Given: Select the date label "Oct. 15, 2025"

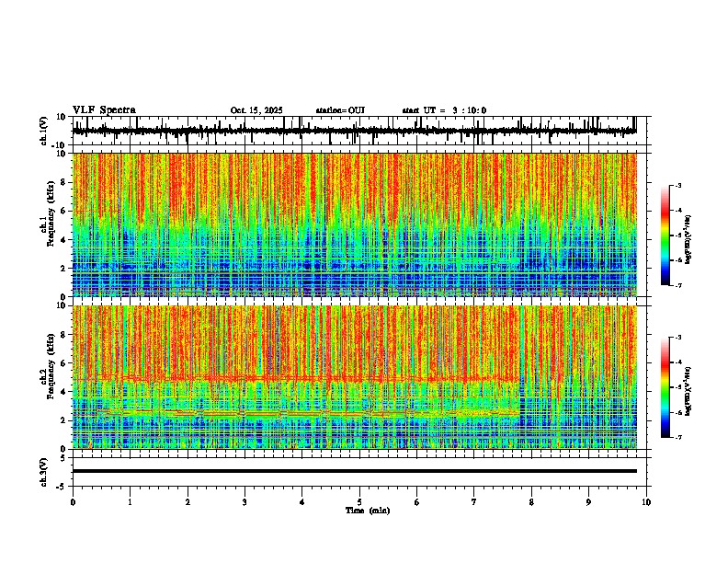Looking at the screenshot, I should pos(256,110).
